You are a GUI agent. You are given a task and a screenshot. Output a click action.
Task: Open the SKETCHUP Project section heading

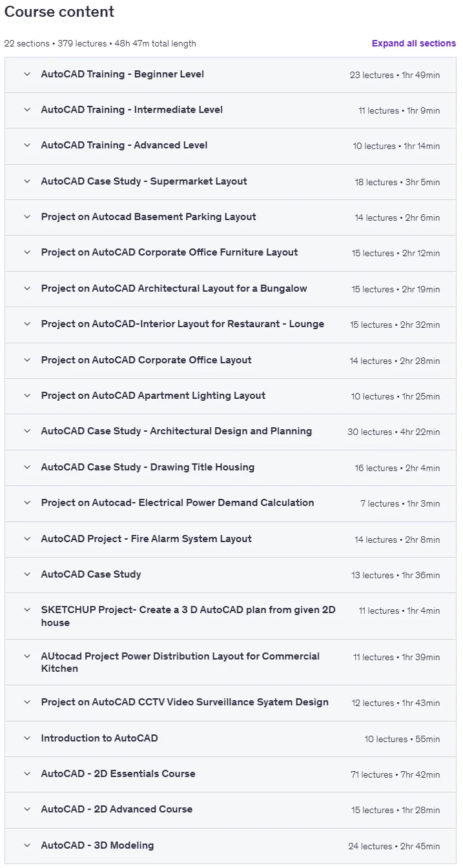tap(189, 616)
